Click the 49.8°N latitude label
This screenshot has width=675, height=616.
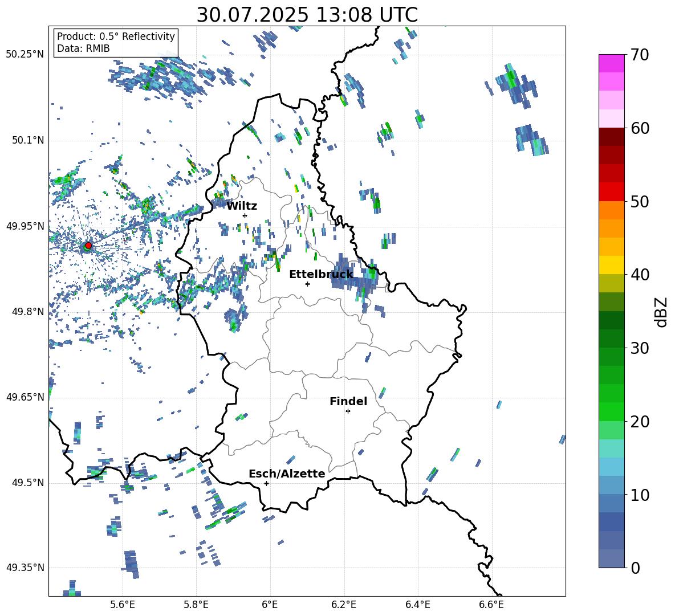(x=27, y=312)
